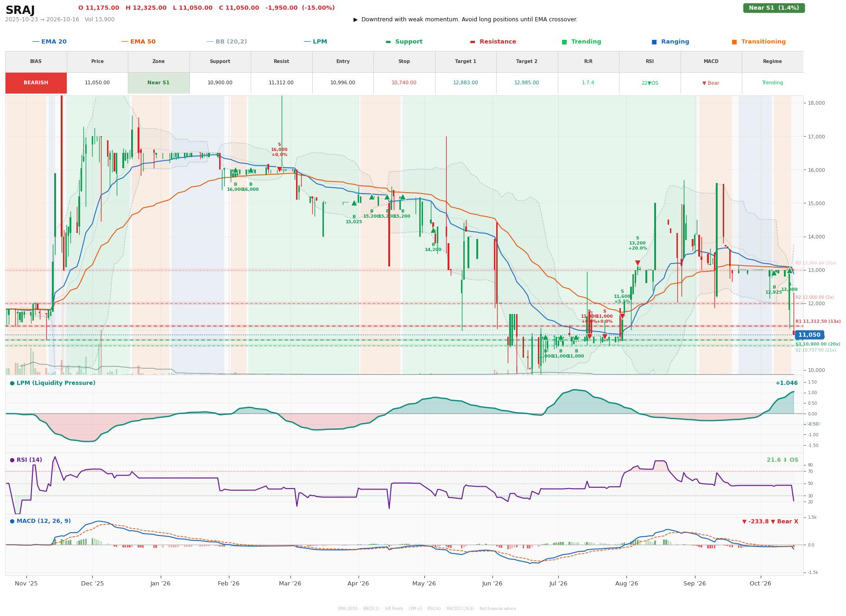The height and width of the screenshot is (616, 846).
Task: Click the B 14,200 buy marker triangle
Action: pos(433,230)
